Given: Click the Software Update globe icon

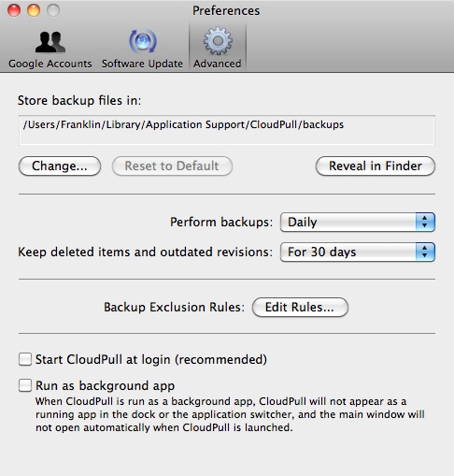Looking at the screenshot, I should click(143, 41).
